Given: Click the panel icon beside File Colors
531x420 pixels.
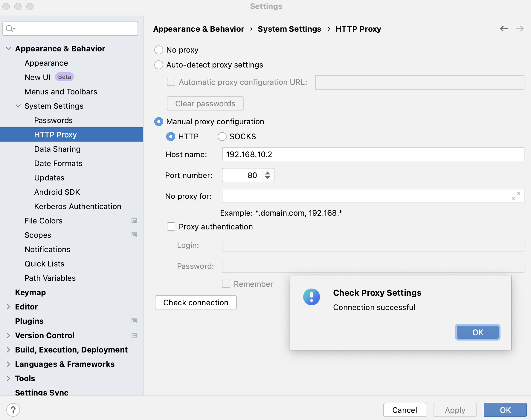Looking at the screenshot, I should (x=134, y=221).
